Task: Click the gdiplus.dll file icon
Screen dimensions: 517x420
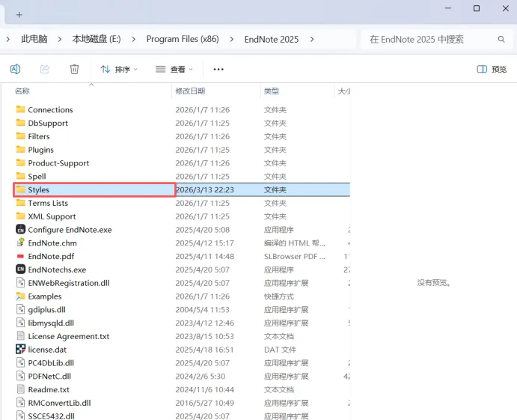Action: pyautogui.click(x=20, y=309)
